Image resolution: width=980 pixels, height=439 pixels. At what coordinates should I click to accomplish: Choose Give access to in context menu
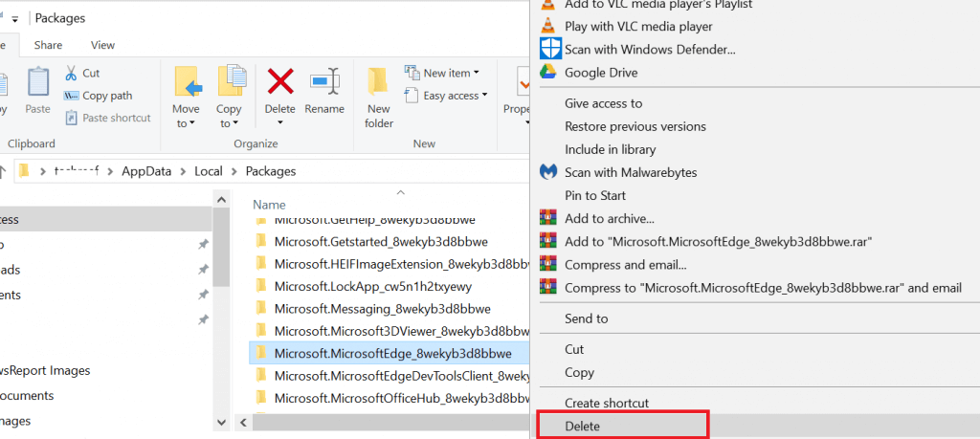[x=603, y=103]
